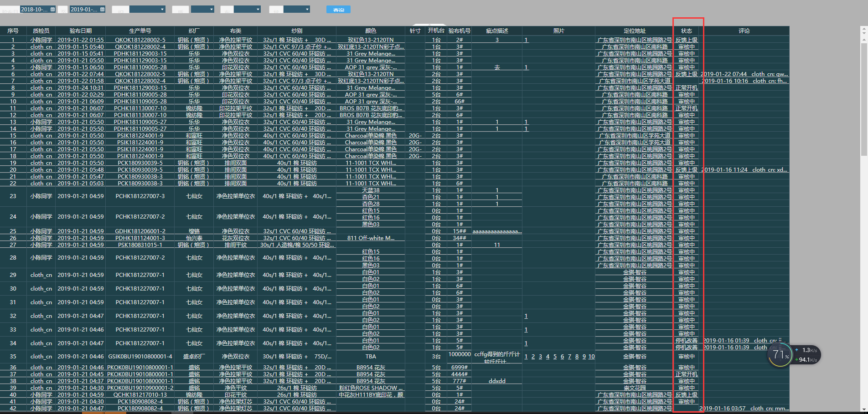The width and height of the screenshot is (868, 414).
Task: Open photo link 1 in the first row
Action: (x=526, y=40)
